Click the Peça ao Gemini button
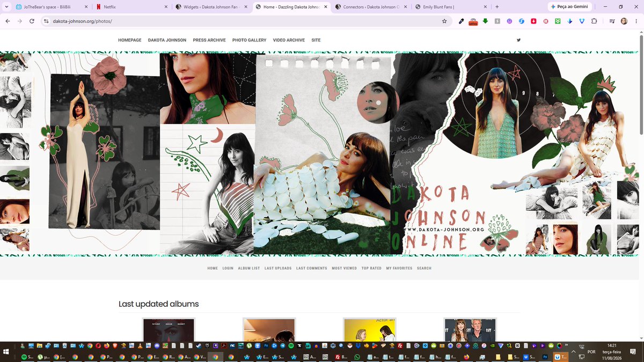644x362 pixels. 569,7
